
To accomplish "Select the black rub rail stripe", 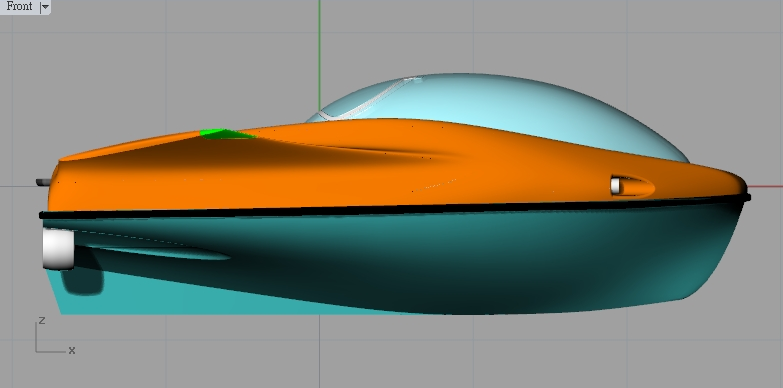I will coord(394,207).
